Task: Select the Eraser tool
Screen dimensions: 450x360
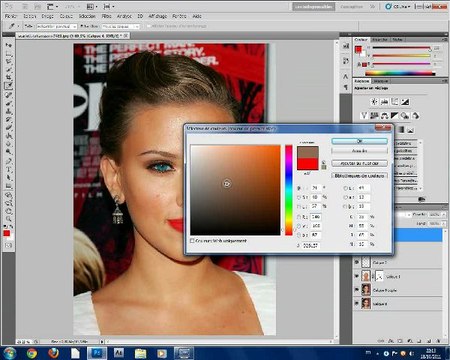Action: tap(9, 128)
